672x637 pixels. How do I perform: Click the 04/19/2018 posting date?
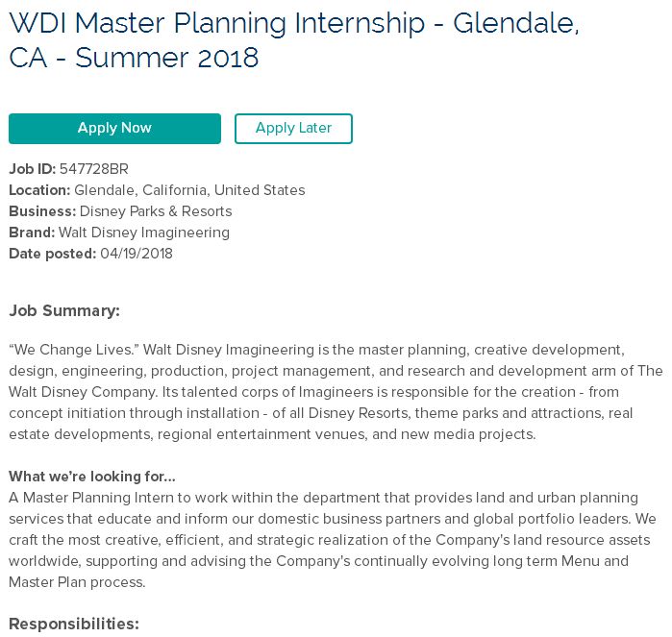coord(137,254)
